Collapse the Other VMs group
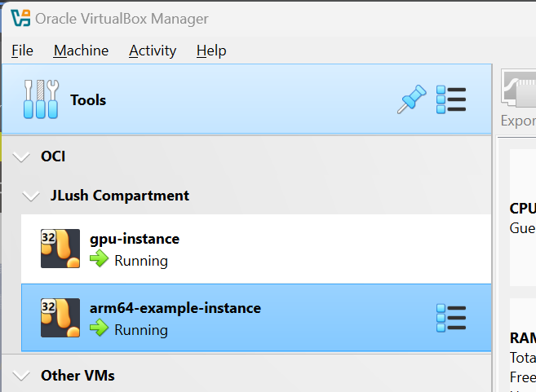This screenshot has width=536, height=392. pyautogui.click(x=22, y=376)
